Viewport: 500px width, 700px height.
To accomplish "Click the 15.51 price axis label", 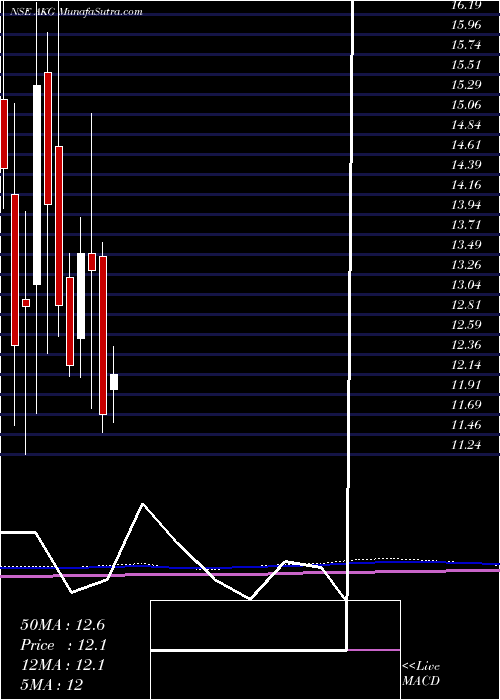I will (x=466, y=65).
